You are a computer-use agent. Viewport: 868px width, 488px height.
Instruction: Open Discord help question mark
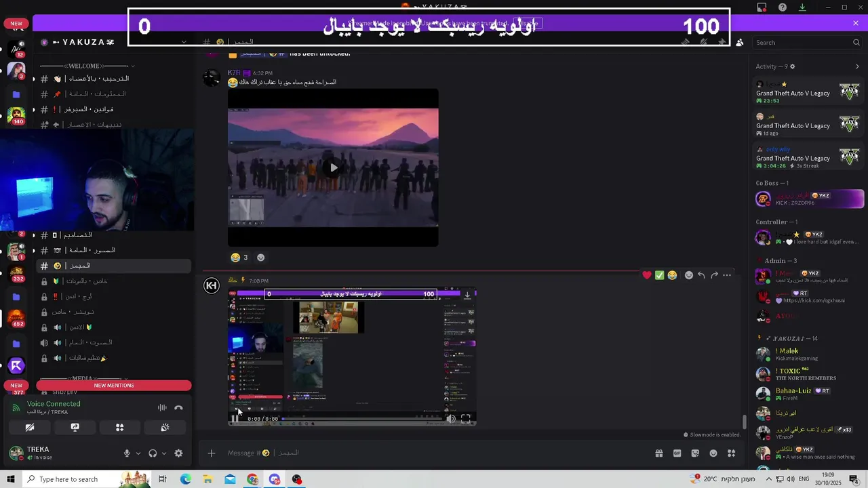point(783,7)
